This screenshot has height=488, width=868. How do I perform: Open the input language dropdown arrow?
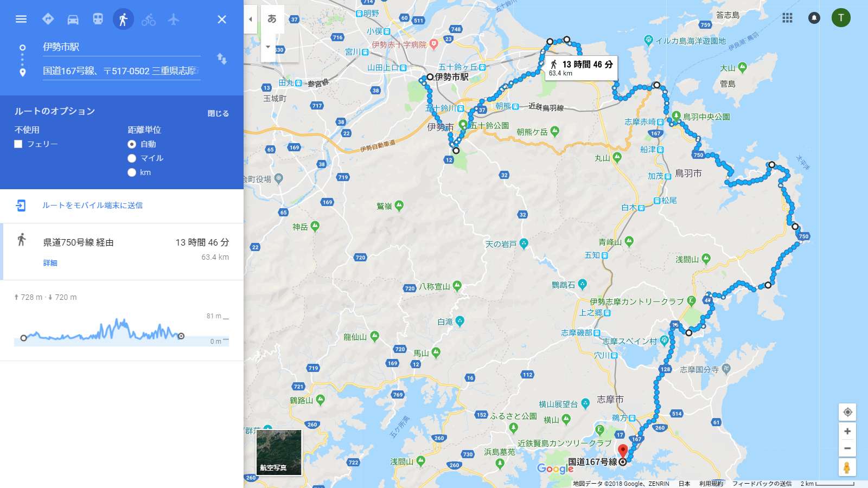[268, 47]
